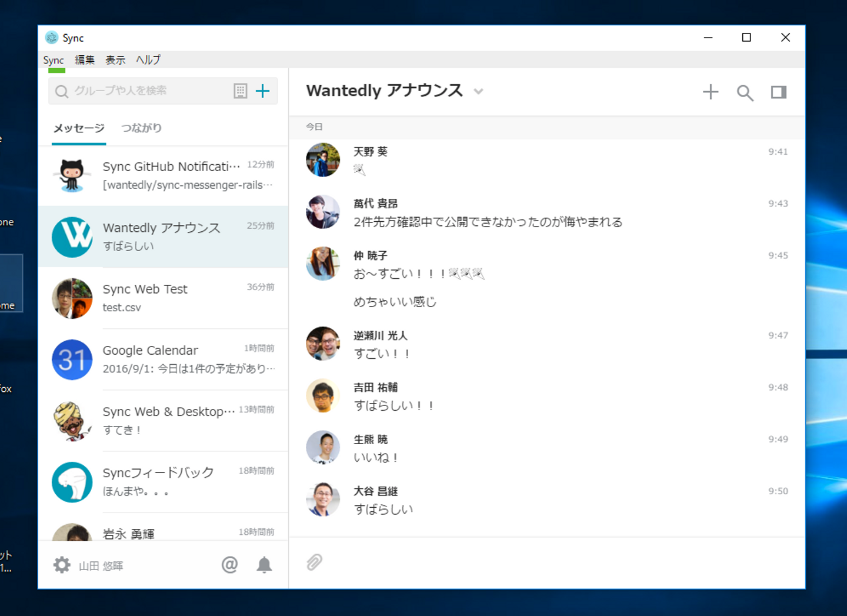
Task: Click the GitHub Octocat avatar
Action: tap(72, 175)
